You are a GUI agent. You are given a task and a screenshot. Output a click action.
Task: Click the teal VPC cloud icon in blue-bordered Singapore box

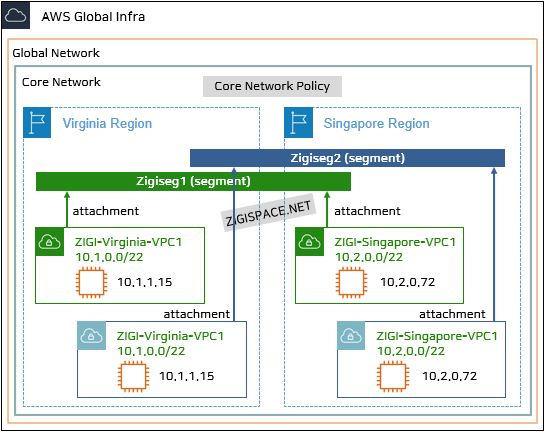tap(351, 336)
